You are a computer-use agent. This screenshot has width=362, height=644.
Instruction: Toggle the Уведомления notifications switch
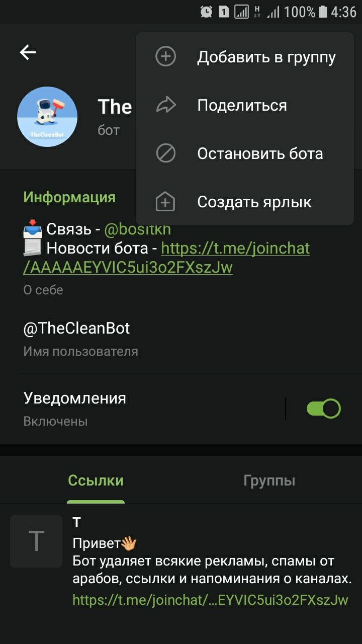point(323,409)
